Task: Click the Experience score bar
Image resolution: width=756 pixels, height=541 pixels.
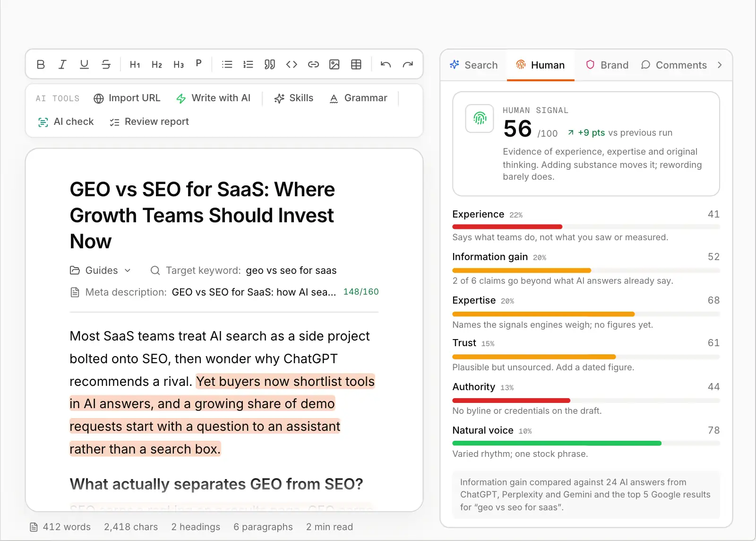Action: tap(586, 227)
